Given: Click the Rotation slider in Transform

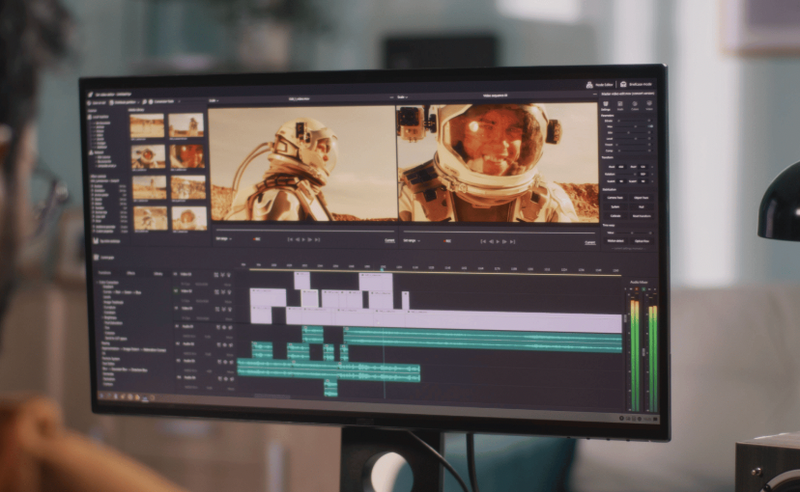Looking at the screenshot, I should (x=627, y=174).
